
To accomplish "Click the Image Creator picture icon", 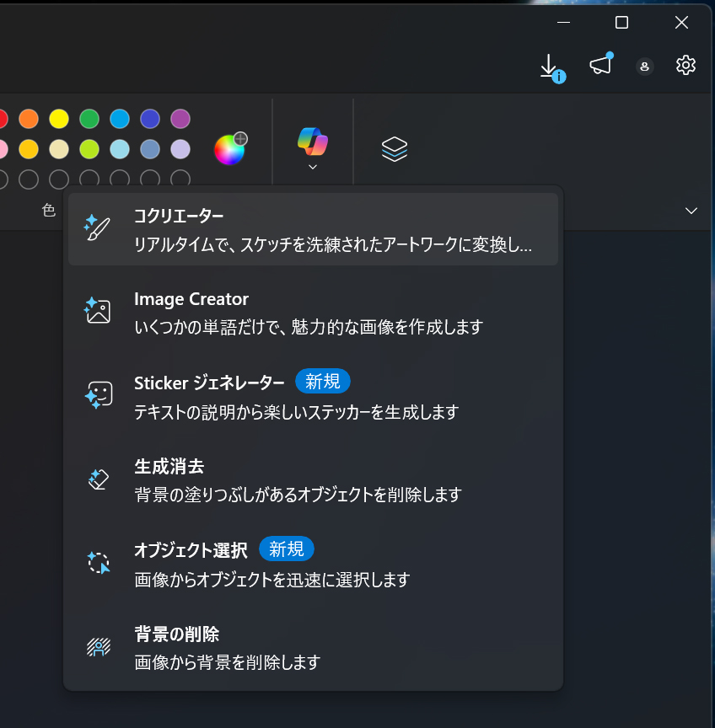I will tap(98, 309).
